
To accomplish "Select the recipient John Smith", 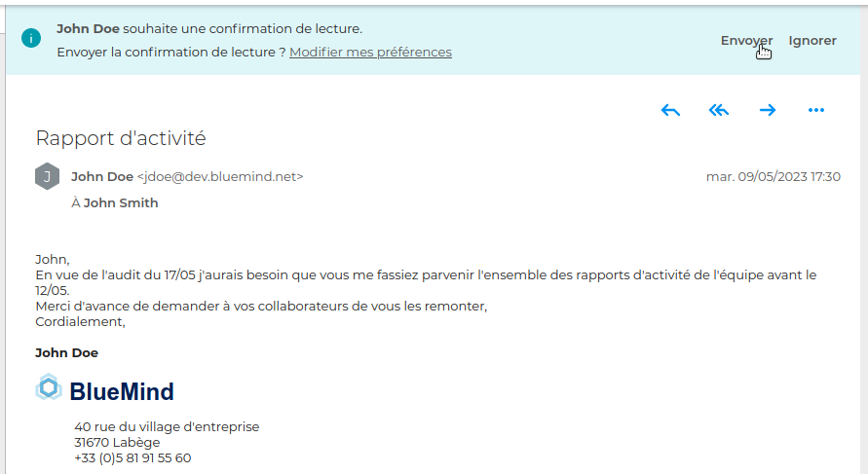I will (121, 203).
